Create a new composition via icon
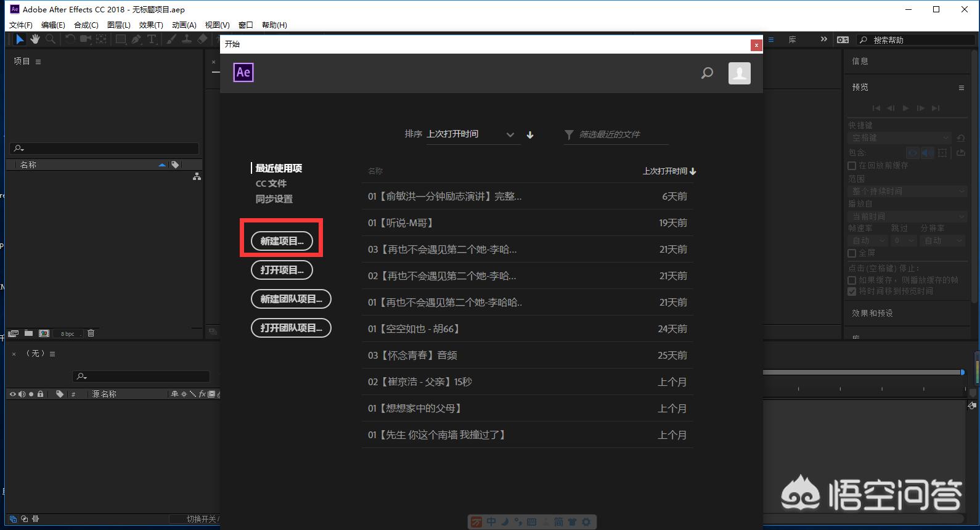 click(44, 333)
